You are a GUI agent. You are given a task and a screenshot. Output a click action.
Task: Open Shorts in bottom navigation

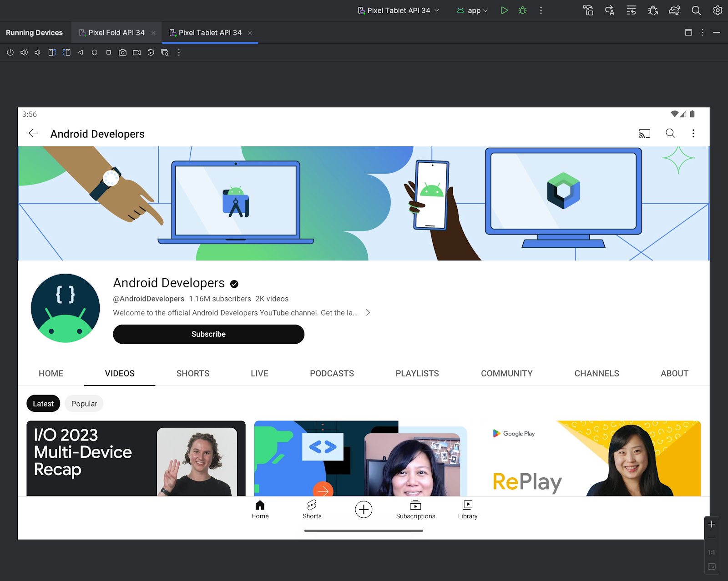coord(312,510)
